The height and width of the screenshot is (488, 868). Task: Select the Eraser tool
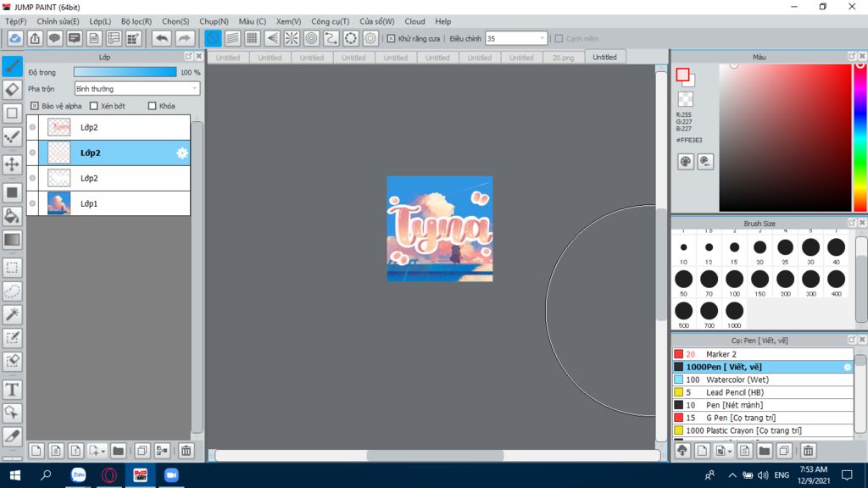tap(12, 90)
